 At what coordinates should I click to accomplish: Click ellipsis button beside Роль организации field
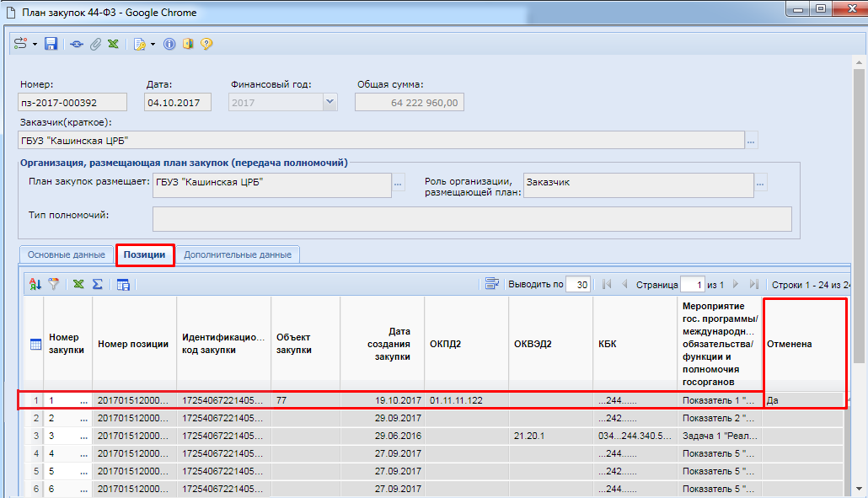(760, 183)
